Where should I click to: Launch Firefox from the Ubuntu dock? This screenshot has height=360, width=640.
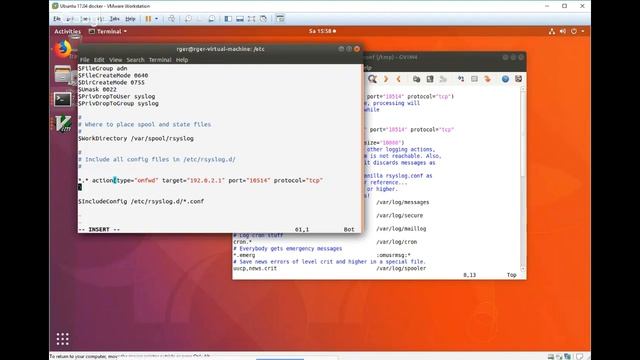click(x=63, y=49)
